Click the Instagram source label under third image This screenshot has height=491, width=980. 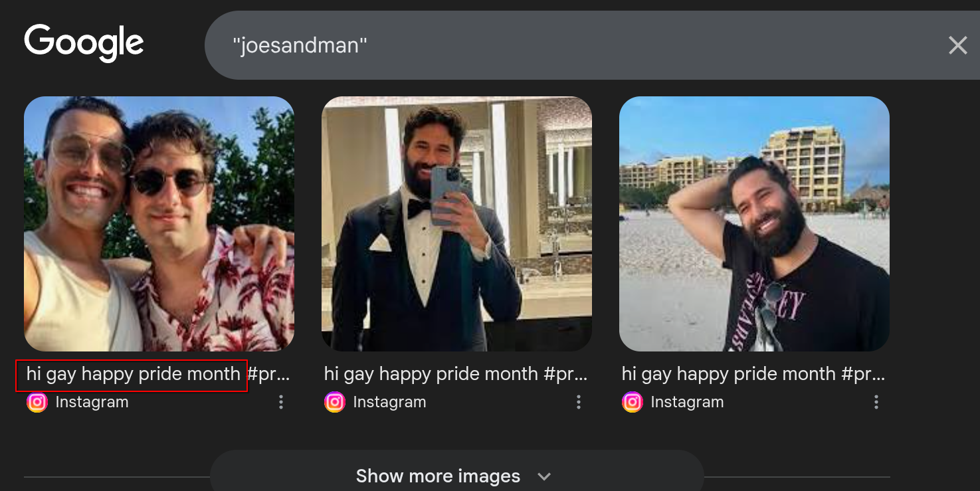pos(687,402)
